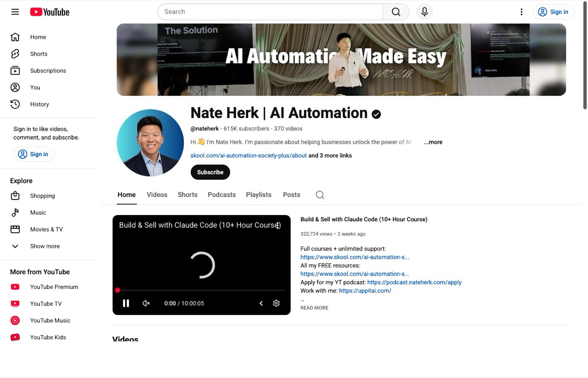Open the Posts tab
This screenshot has width=588, height=378.
[x=291, y=195]
